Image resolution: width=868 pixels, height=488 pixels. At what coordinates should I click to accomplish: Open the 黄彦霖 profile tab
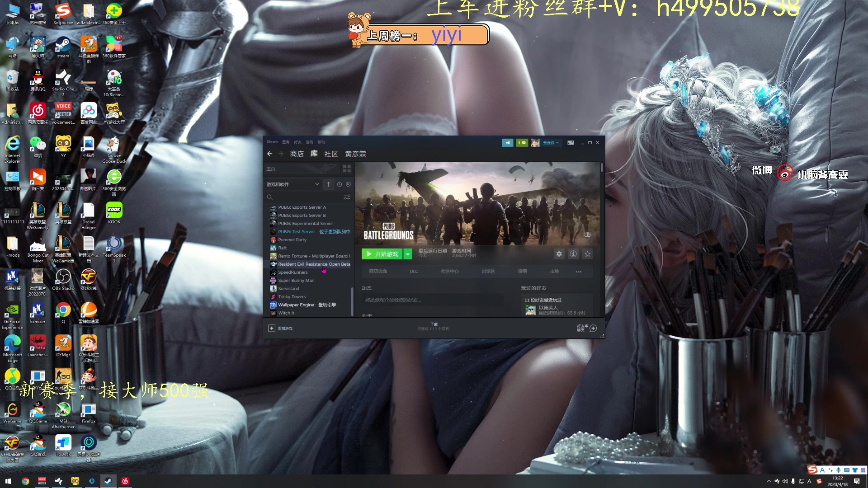[356, 154]
